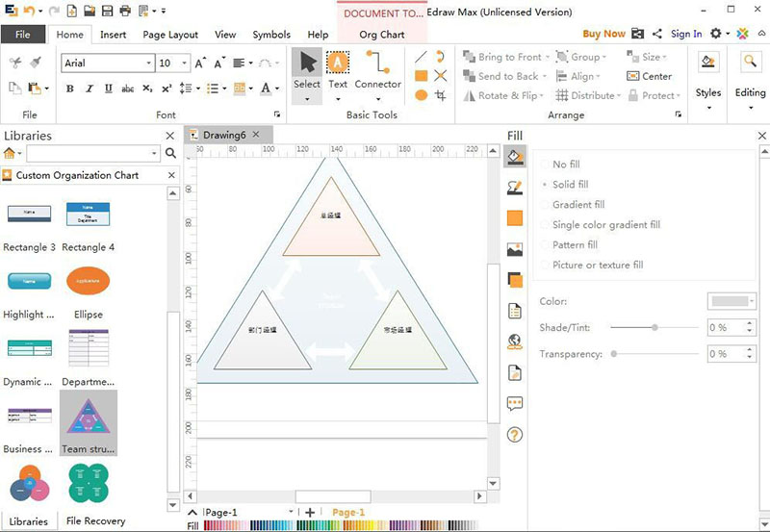Image resolution: width=770 pixels, height=532 pixels.
Task: Click the Center alignment button
Action: (650, 76)
